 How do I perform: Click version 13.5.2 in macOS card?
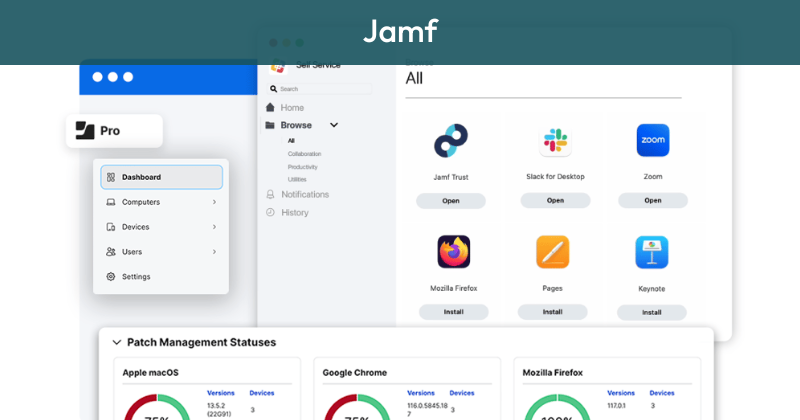point(219,410)
